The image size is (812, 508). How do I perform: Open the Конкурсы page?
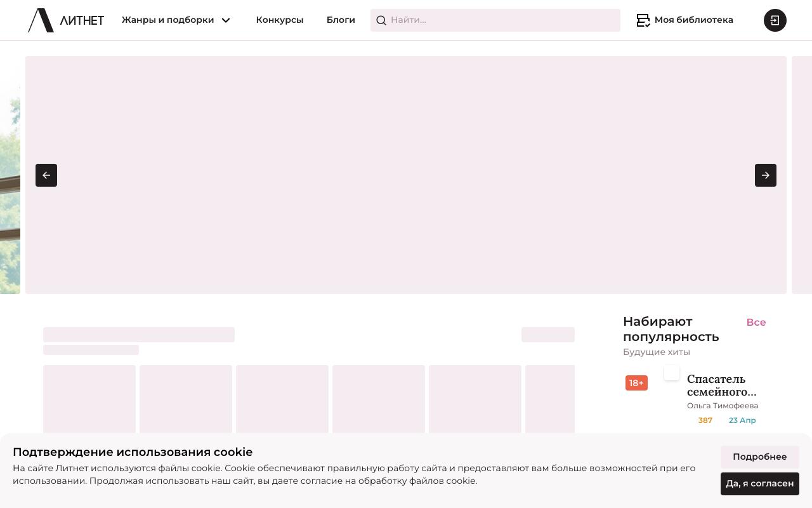tap(280, 20)
